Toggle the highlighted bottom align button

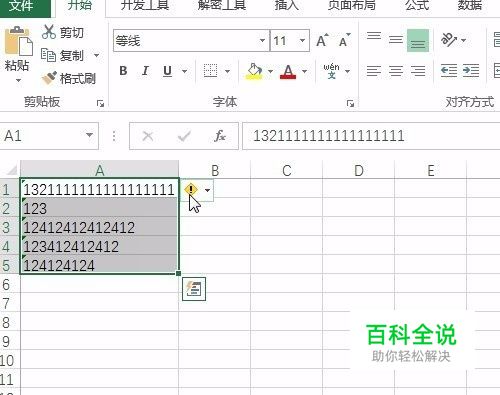click(x=418, y=40)
